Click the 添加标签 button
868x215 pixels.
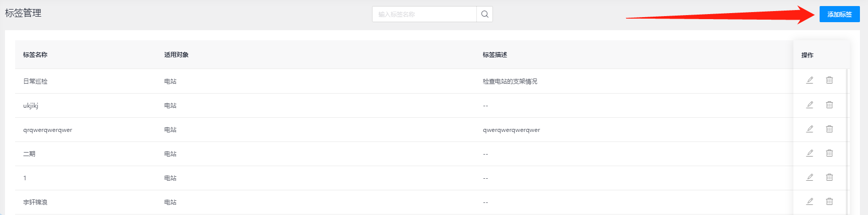point(839,14)
